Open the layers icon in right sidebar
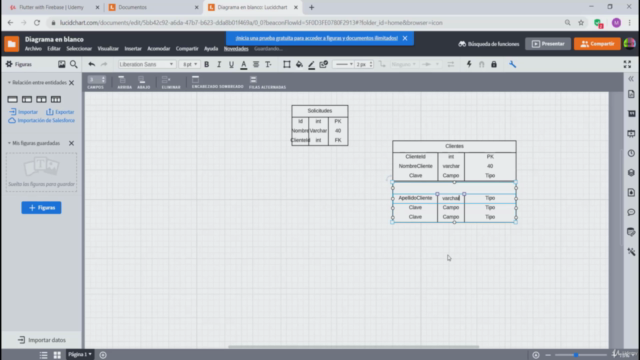Image resolution: width=640 pixels, height=360 pixels. point(631,173)
